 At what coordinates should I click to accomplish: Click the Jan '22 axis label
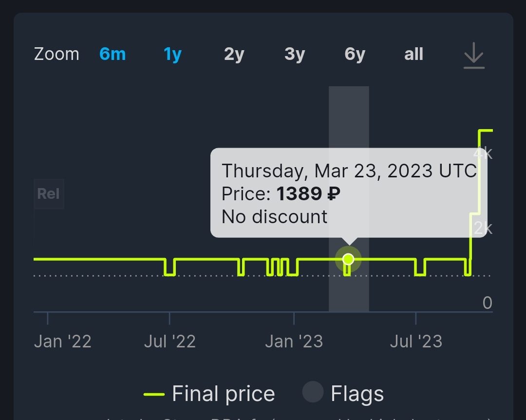(63, 342)
